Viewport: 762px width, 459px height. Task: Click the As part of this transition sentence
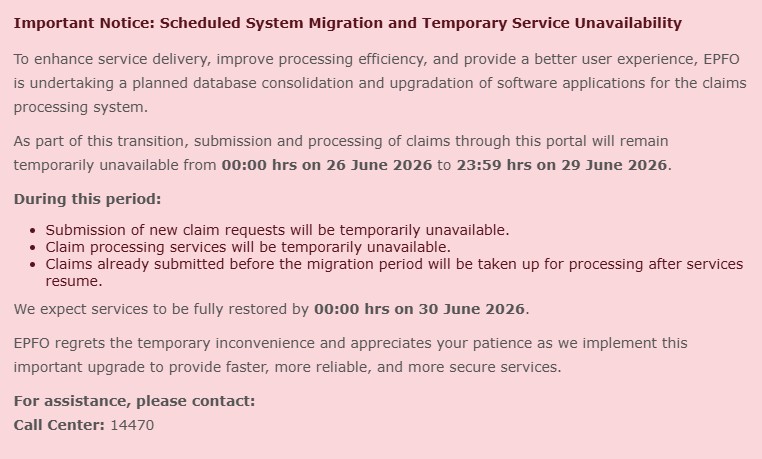[343, 153]
